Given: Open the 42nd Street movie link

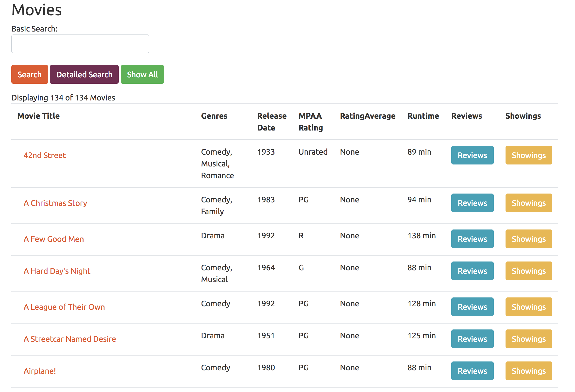Looking at the screenshot, I should (x=45, y=155).
